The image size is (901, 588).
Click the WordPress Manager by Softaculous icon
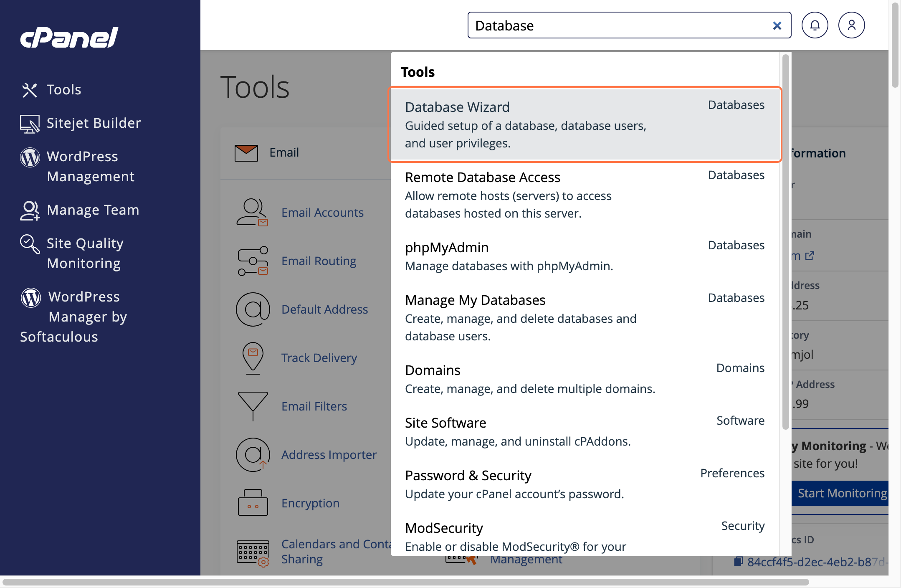(31, 298)
